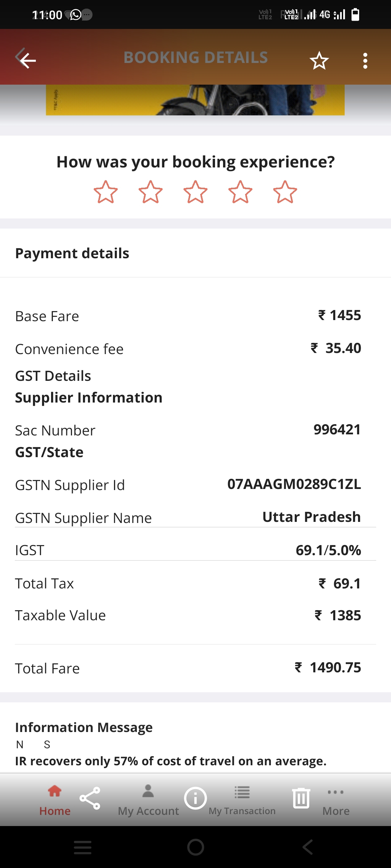This screenshot has height=868, width=391.
Task: Open the three-dot overflow menu
Action: (365, 60)
